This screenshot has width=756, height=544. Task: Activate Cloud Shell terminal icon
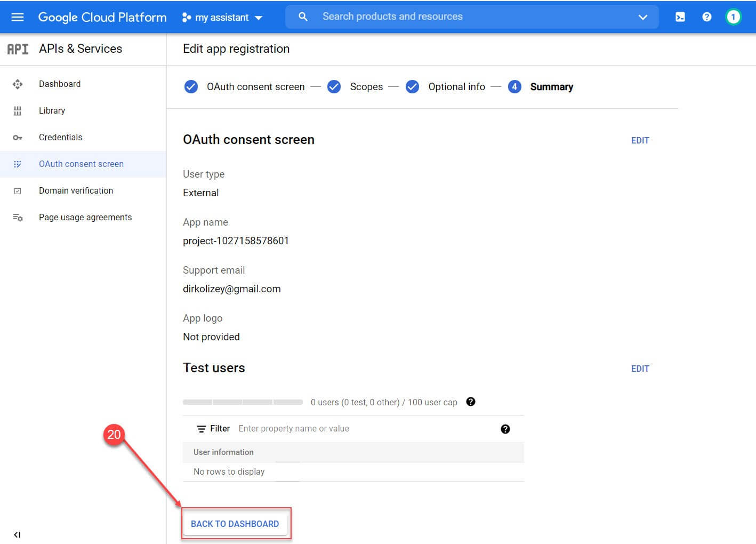pyautogui.click(x=680, y=17)
